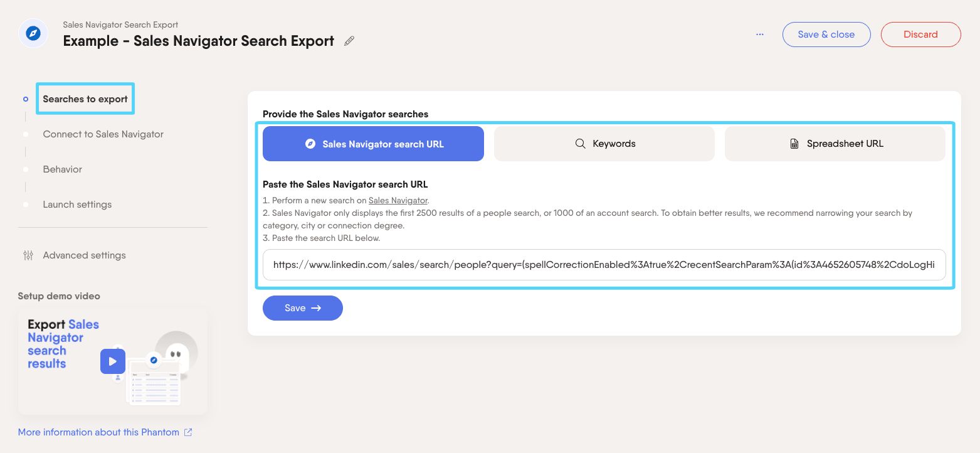Click the Setup demo video heading

coord(59,296)
